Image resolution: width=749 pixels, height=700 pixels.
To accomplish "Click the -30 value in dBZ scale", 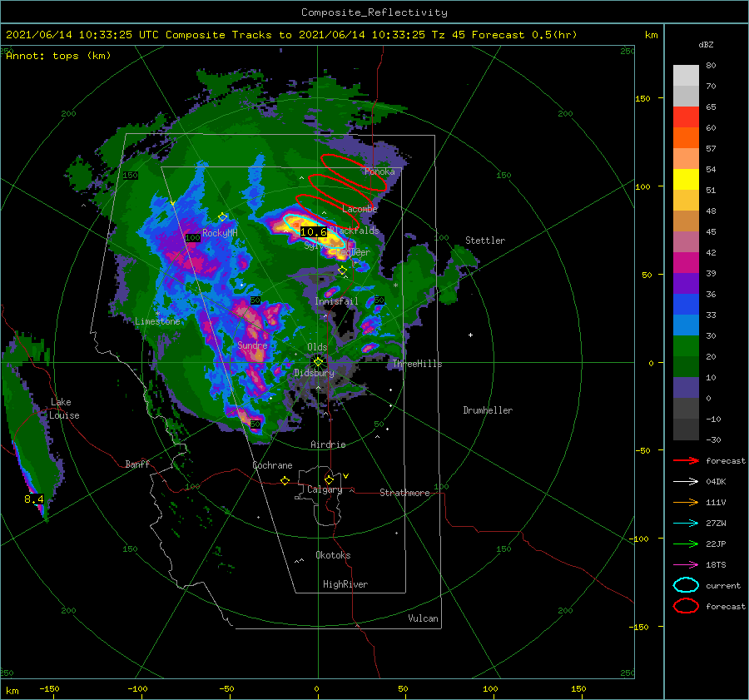I will [x=714, y=439].
